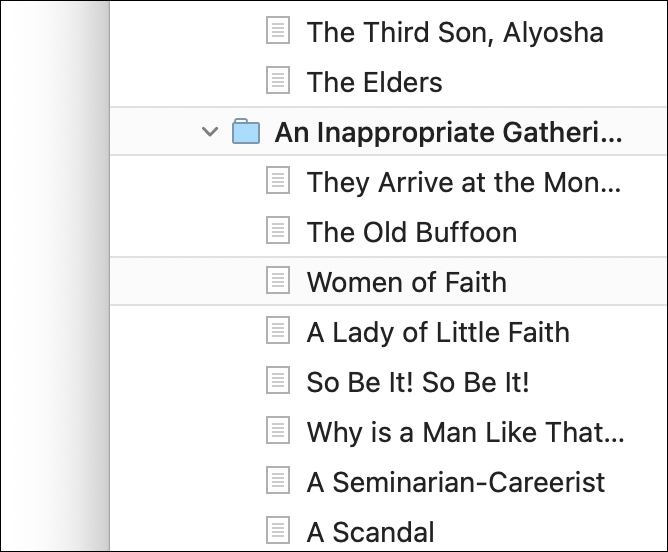Select So Be It! So Be It! chapter
The image size is (668, 552).
(418, 382)
